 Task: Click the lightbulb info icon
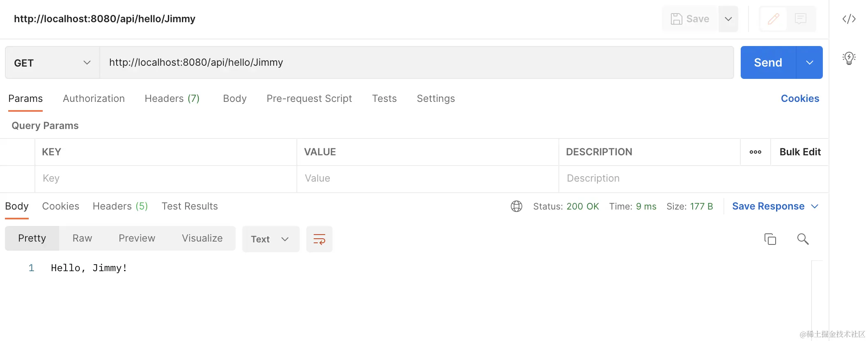pyautogui.click(x=849, y=58)
